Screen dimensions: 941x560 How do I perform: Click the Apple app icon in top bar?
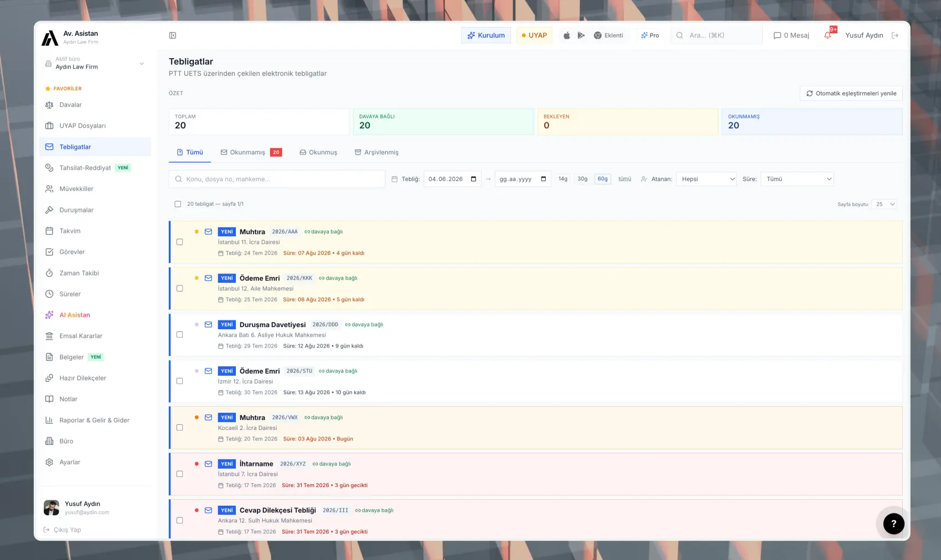[567, 35]
